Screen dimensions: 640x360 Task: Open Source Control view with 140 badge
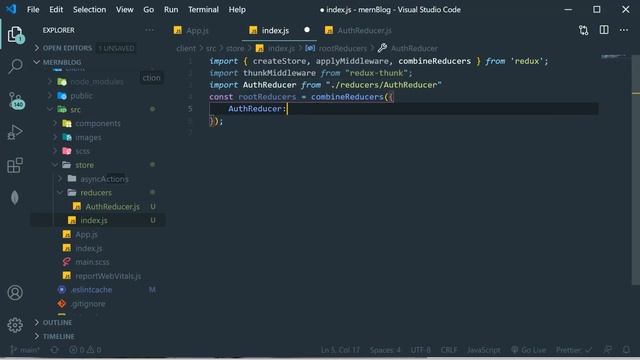(x=16, y=100)
